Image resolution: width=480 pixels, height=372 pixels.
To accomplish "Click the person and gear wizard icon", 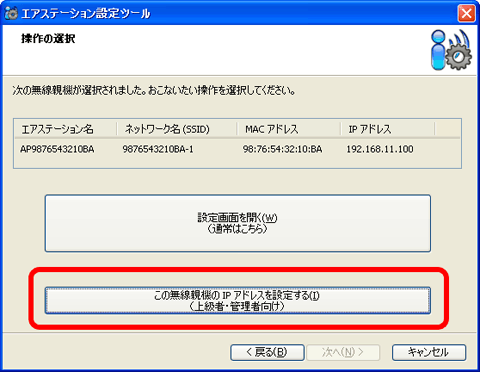I will tap(451, 50).
